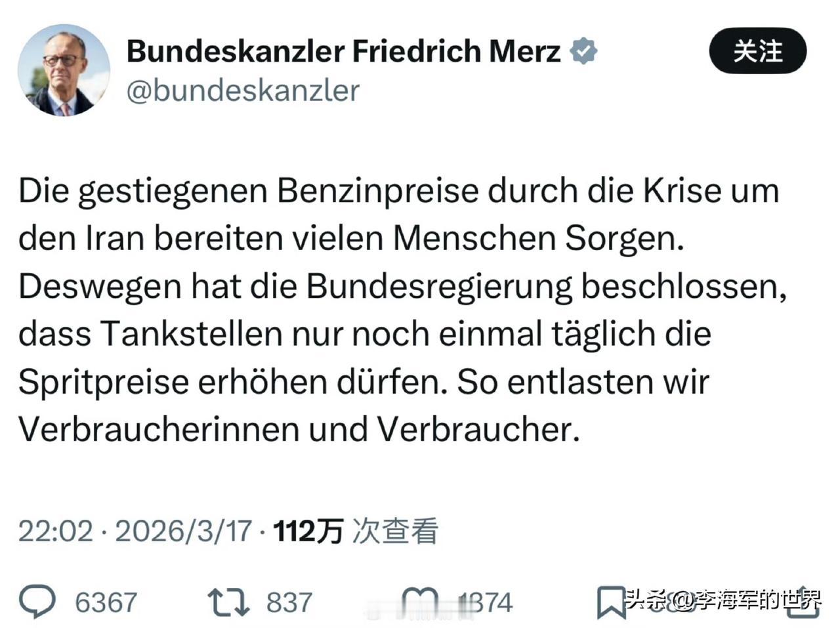Click the verified badge next to Merz's name
The image size is (840, 628).
583,49
